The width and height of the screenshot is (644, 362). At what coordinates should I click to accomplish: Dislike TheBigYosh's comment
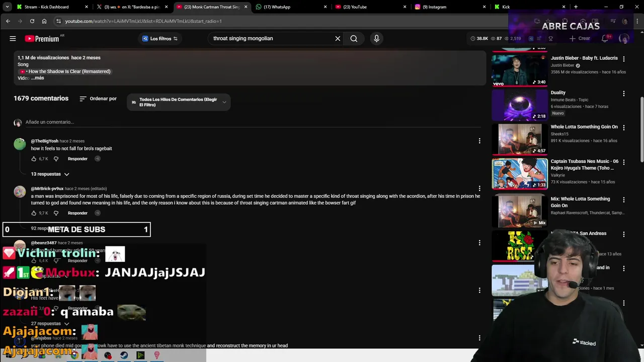click(x=56, y=159)
